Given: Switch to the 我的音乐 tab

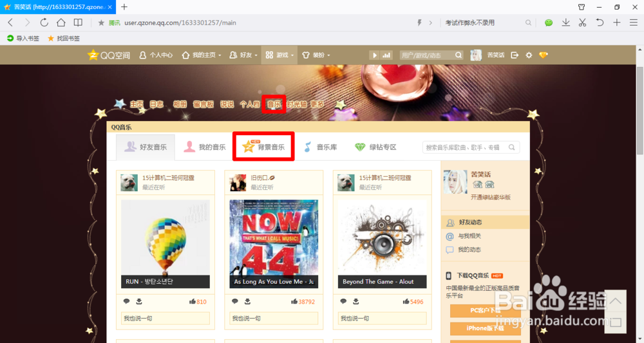Looking at the screenshot, I should [205, 147].
